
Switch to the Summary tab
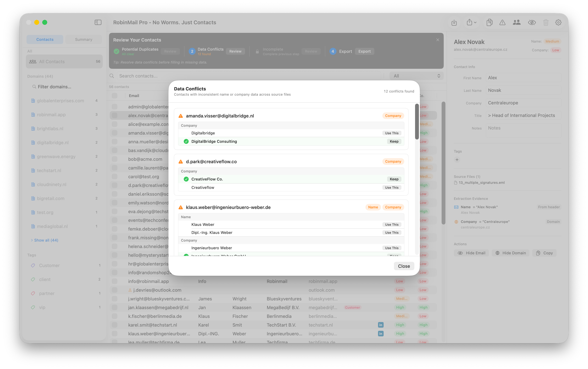(x=84, y=39)
